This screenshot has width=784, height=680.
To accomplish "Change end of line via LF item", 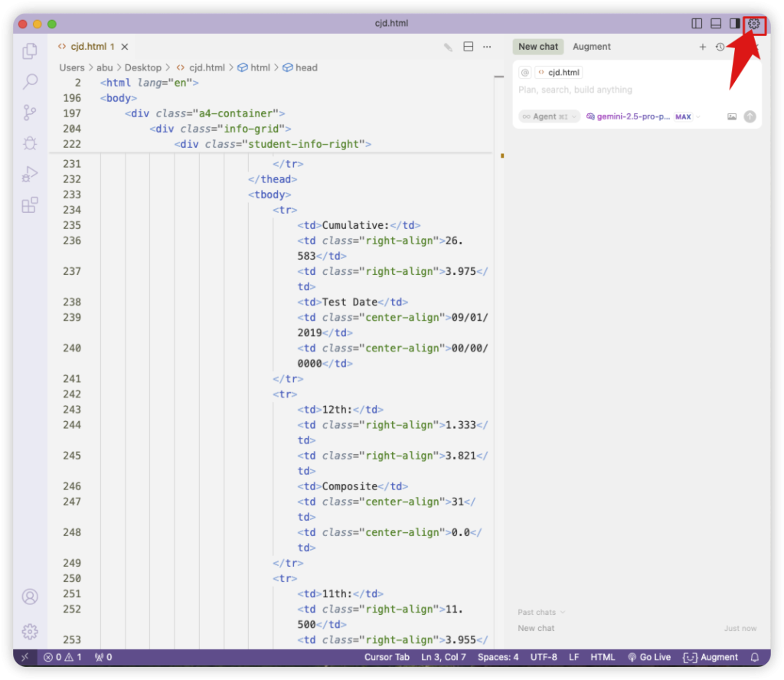I will (574, 657).
